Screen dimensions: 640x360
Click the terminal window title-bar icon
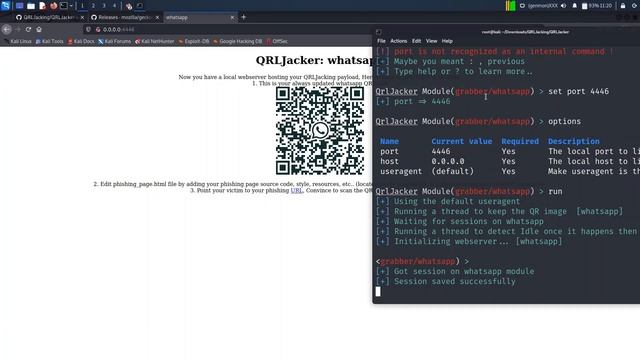point(379,32)
